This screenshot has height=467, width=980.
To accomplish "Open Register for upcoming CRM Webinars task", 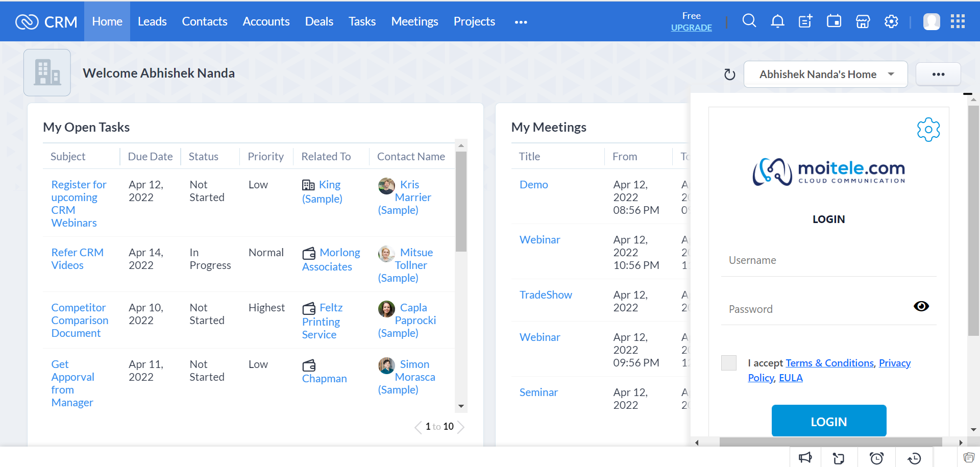I will [79, 204].
